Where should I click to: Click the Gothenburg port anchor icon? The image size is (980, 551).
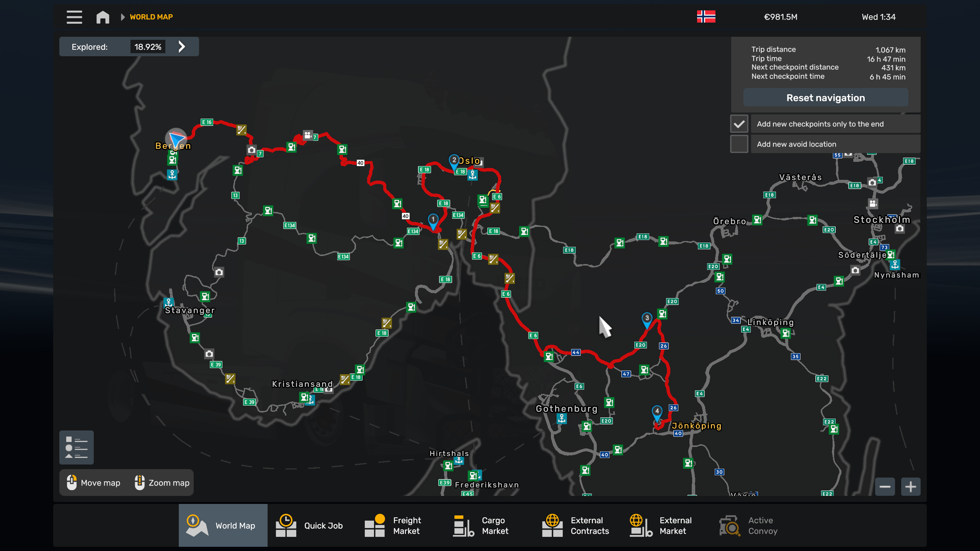562,419
